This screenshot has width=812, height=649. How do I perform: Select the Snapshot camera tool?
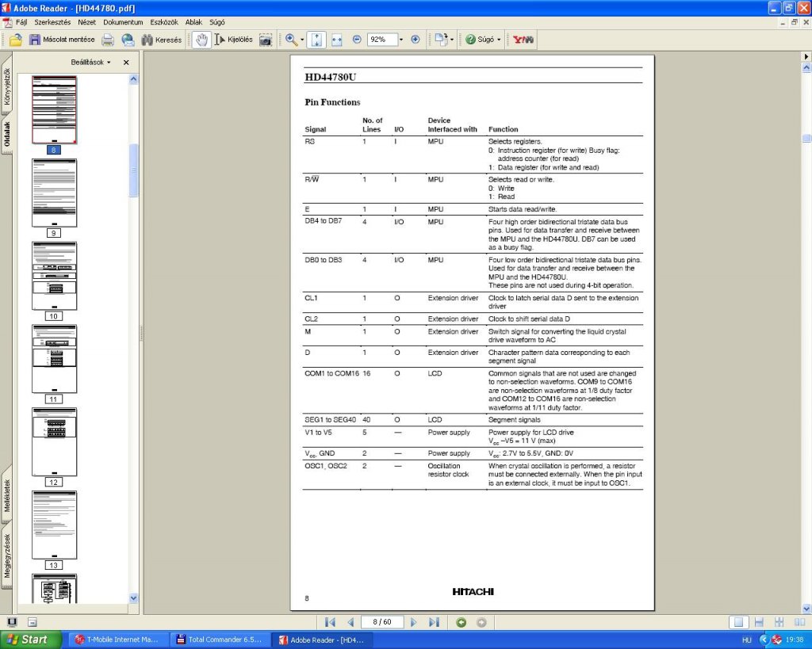coord(265,40)
